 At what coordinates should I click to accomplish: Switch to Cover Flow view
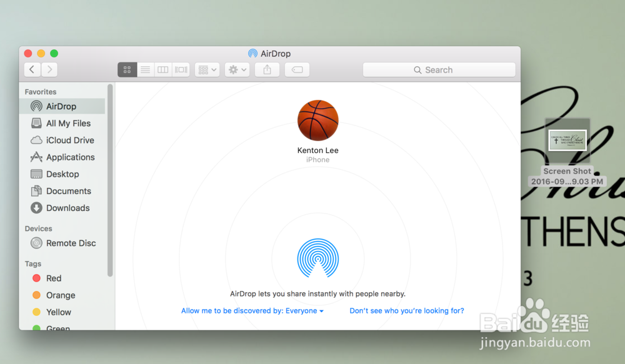click(x=181, y=70)
